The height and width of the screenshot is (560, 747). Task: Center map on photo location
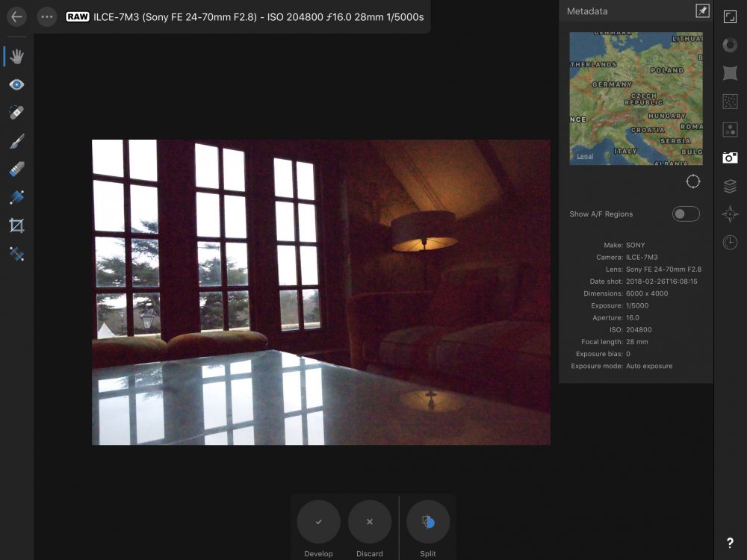[x=692, y=181]
